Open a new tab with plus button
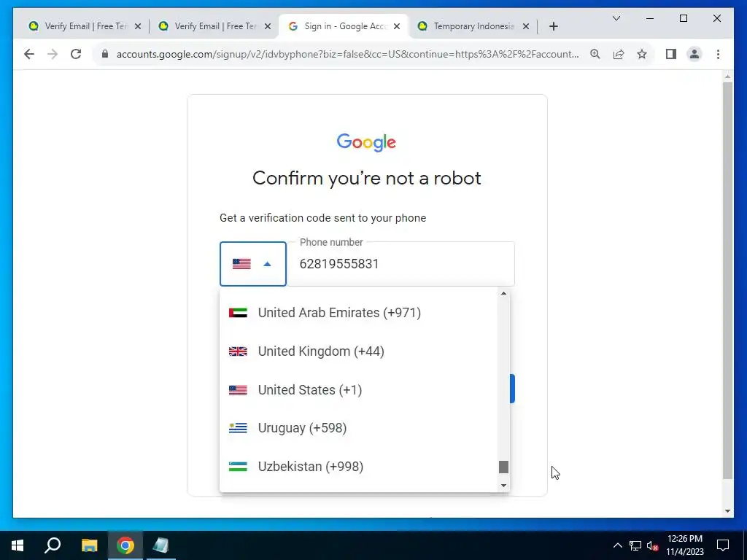The height and width of the screenshot is (560, 747). point(553,26)
